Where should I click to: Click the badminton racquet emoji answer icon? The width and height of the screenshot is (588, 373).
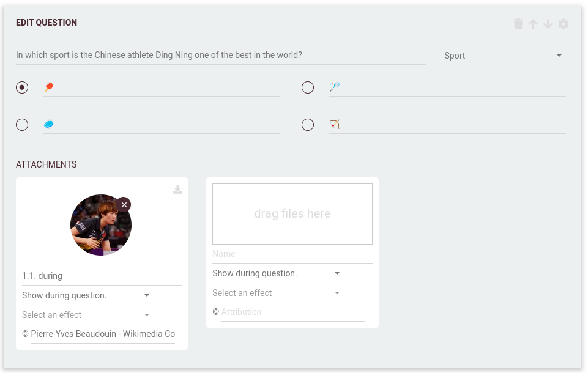[x=333, y=86]
